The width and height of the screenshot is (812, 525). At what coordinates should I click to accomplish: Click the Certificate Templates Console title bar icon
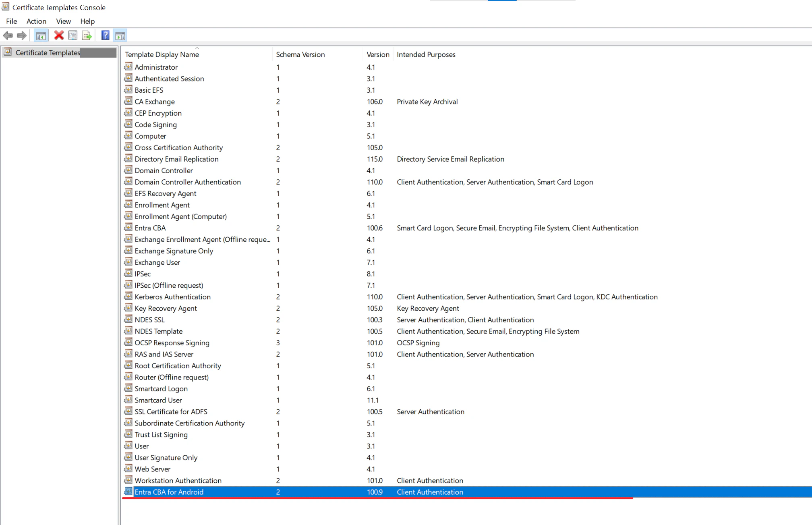click(6, 7)
